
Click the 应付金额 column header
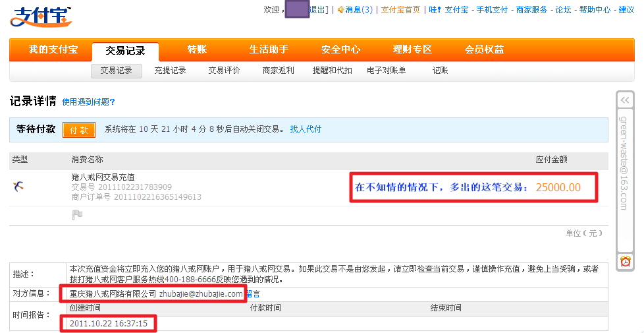pyautogui.click(x=551, y=160)
